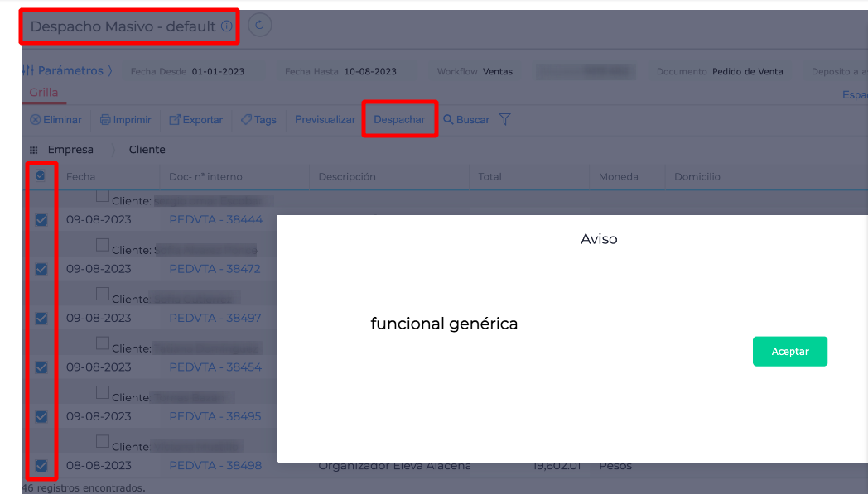Click the grouping grid icon beside Empresa

click(34, 150)
